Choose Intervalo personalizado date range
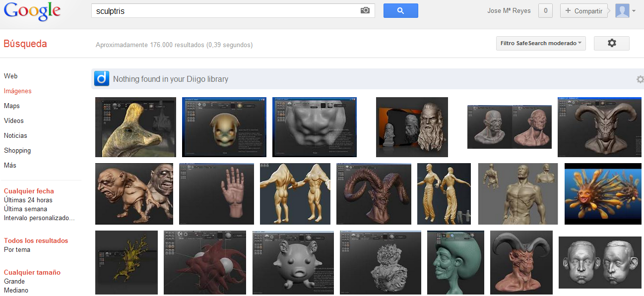Viewport: 644px width, 296px height. pyautogui.click(x=39, y=218)
